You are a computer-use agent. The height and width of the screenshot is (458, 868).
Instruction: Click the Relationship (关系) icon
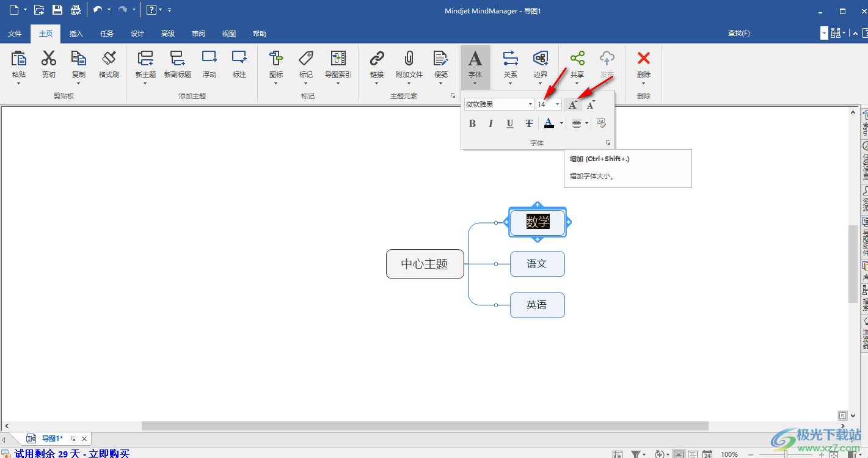coord(511,58)
